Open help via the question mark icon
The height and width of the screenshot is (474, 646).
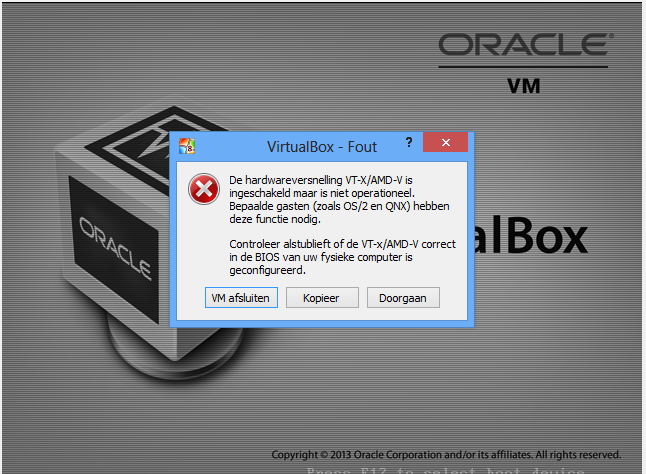409,142
